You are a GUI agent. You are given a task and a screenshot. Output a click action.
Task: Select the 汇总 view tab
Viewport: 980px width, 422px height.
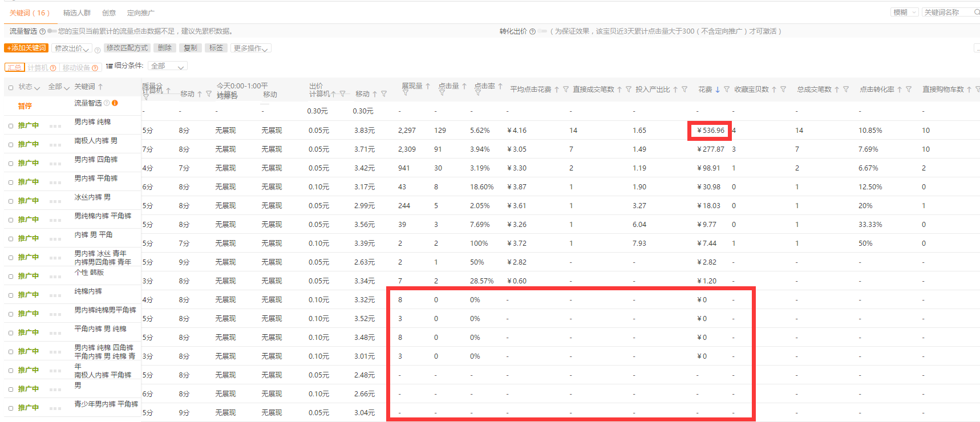15,67
